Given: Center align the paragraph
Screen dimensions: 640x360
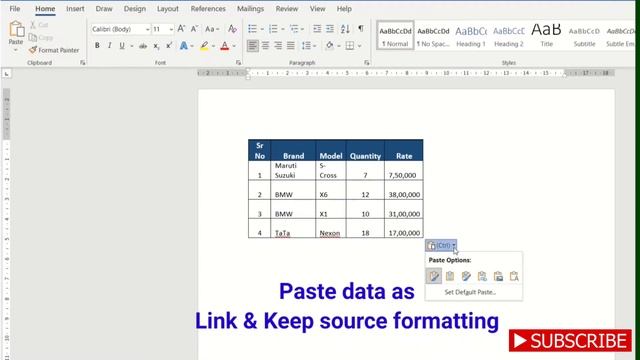Looking at the screenshot, I should tap(265, 46).
